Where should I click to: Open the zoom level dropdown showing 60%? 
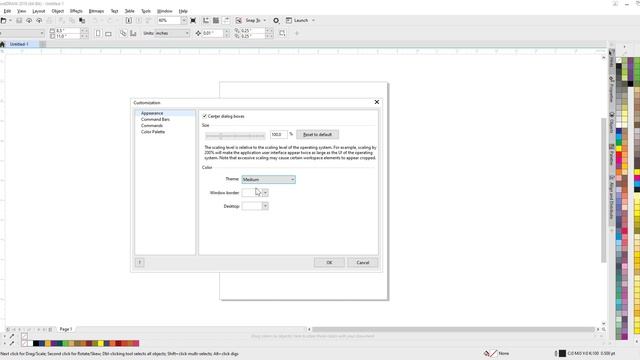pos(184,20)
